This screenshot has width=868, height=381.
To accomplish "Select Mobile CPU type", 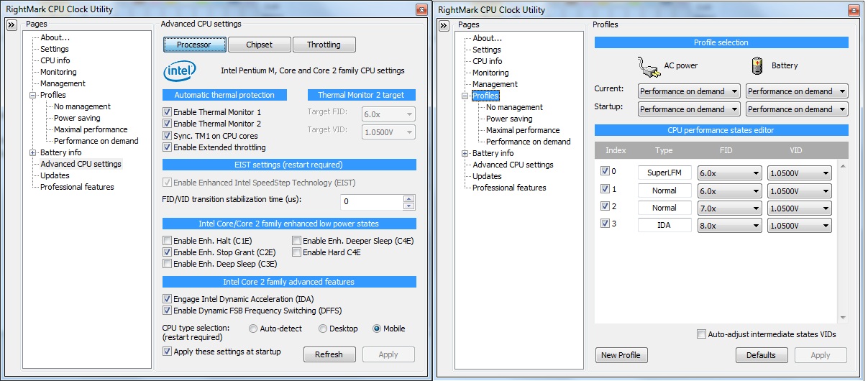I will (x=377, y=329).
